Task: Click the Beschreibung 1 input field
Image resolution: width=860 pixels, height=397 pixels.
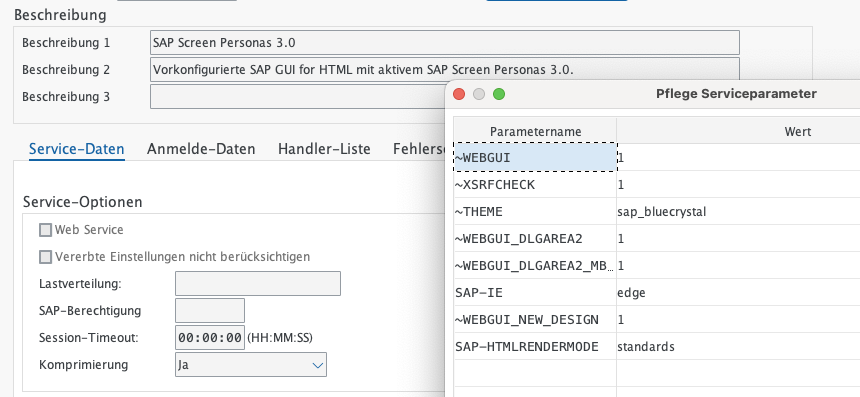Action: coord(444,43)
